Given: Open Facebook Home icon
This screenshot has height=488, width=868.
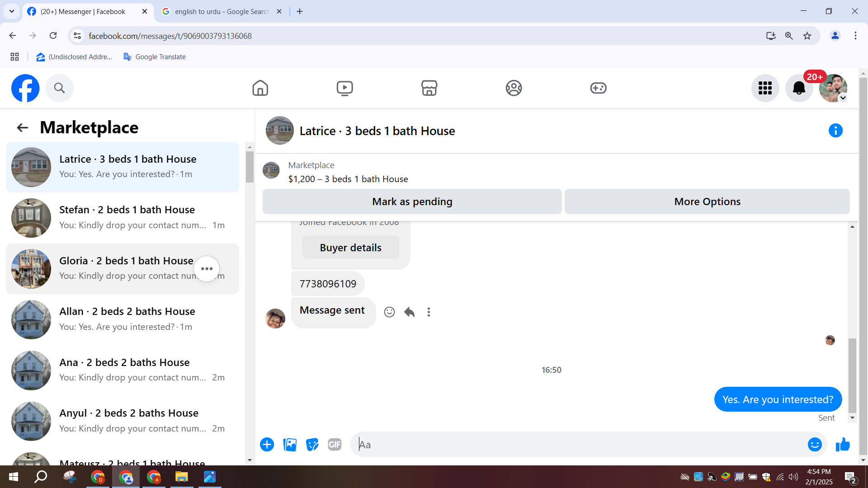Looking at the screenshot, I should click(260, 88).
